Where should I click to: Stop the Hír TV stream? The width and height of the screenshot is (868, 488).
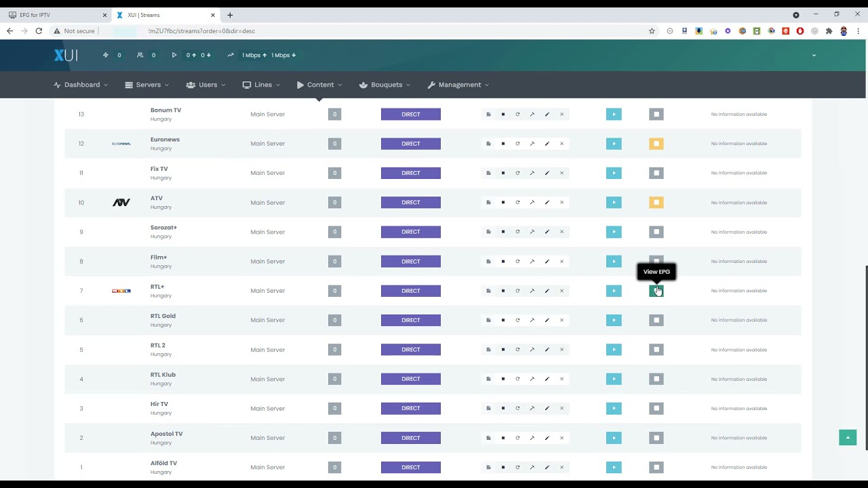[x=503, y=409]
